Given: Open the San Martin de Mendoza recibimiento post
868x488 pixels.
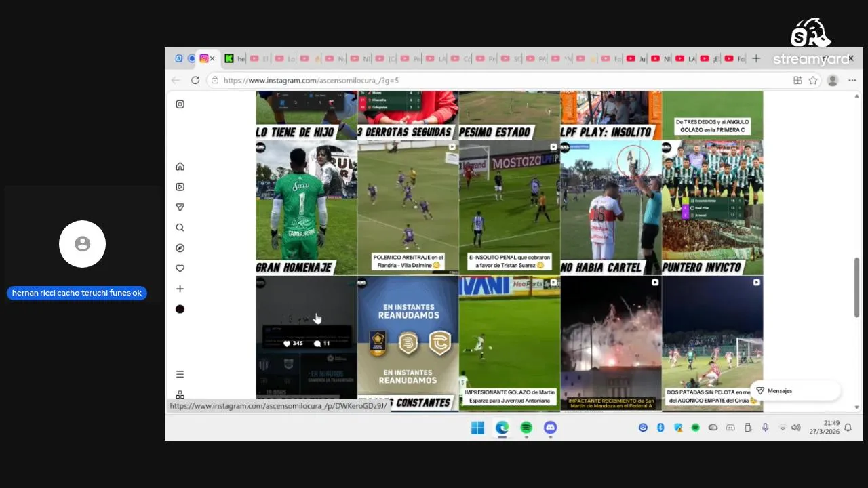Looking at the screenshot, I should click(611, 343).
